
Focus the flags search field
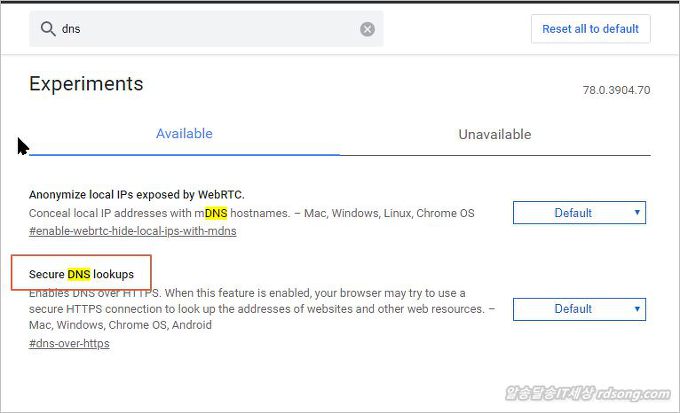[200, 29]
